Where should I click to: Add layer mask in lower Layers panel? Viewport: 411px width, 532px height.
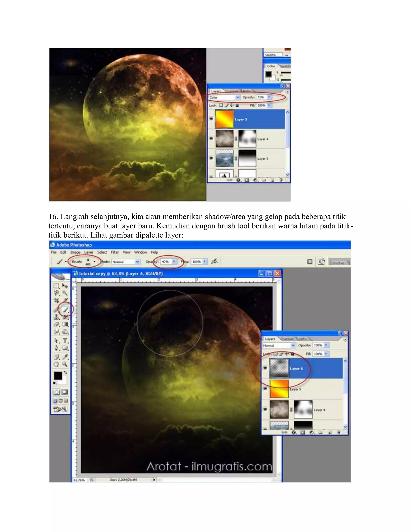pyautogui.click(x=302, y=432)
